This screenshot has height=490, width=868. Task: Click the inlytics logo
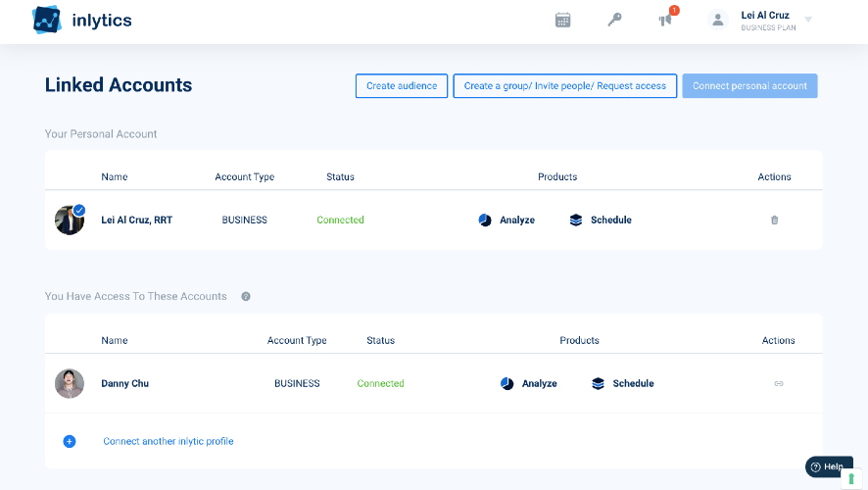coord(82,20)
